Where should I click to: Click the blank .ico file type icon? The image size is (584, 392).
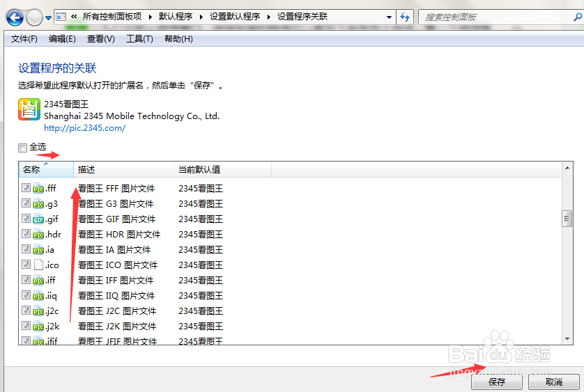pos(39,265)
